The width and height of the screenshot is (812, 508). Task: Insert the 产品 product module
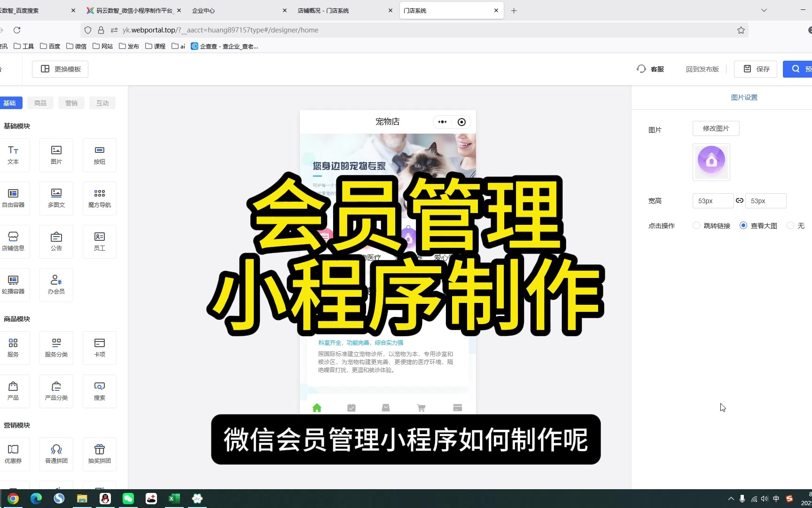point(13,391)
